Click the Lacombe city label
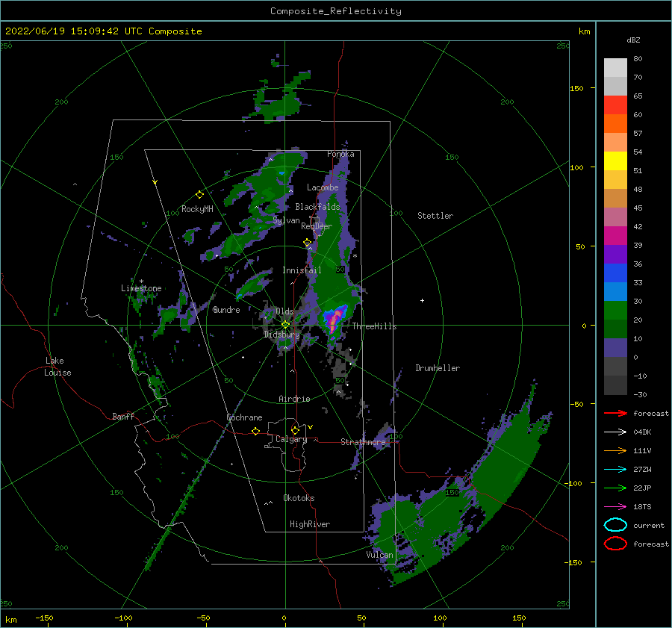Viewport: 672px width, 628px height. coord(323,187)
